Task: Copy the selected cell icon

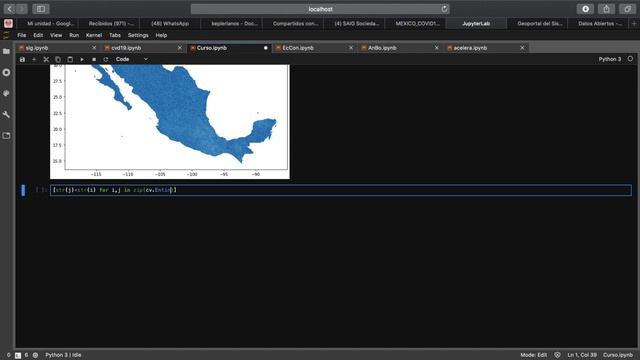Action: click(x=58, y=59)
